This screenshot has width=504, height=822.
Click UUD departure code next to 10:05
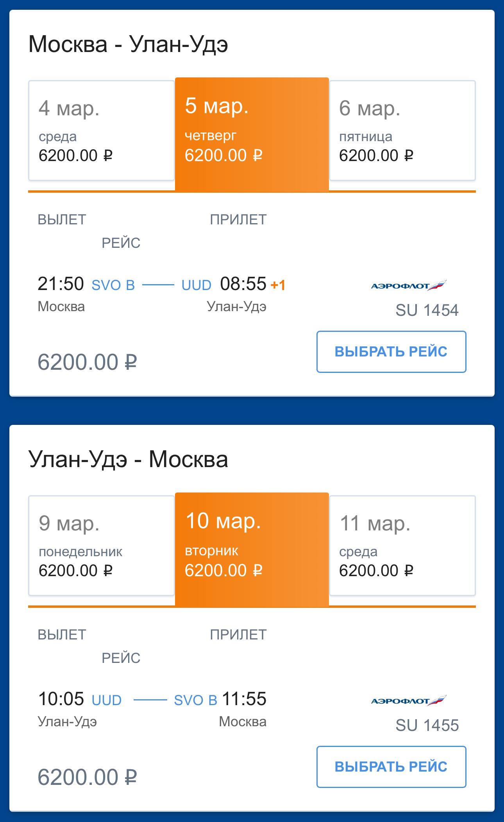pyautogui.click(x=106, y=700)
